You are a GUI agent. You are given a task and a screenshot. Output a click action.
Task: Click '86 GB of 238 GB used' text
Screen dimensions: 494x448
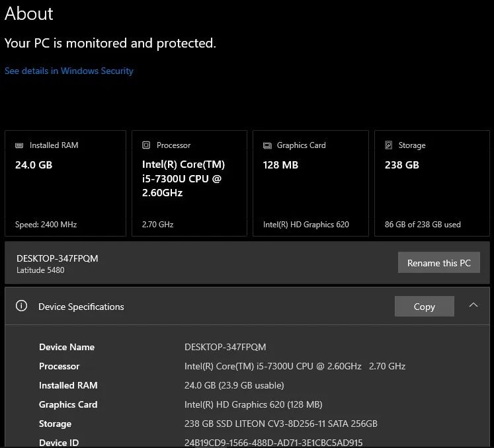click(423, 225)
